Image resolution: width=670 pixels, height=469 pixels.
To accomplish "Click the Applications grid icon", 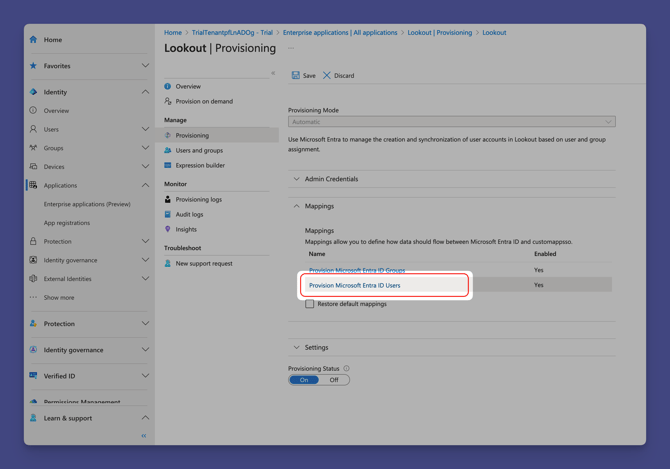I will point(33,185).
